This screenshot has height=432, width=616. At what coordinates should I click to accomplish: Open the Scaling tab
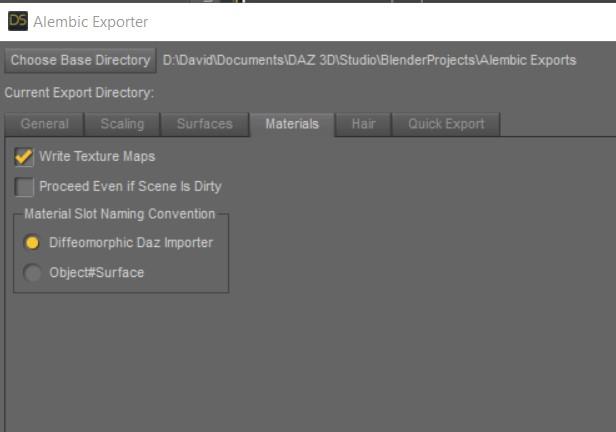click(x=122, y=124)
